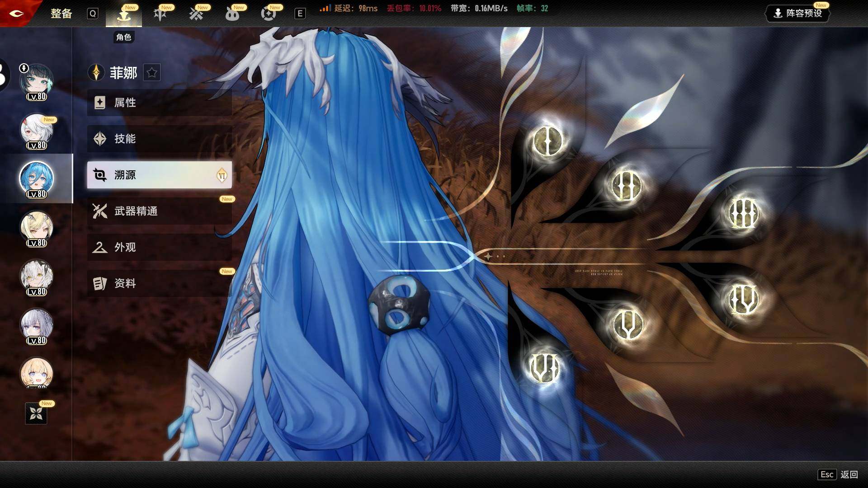
Task: Click the VI level badge on 溯源
Action: 222,175
